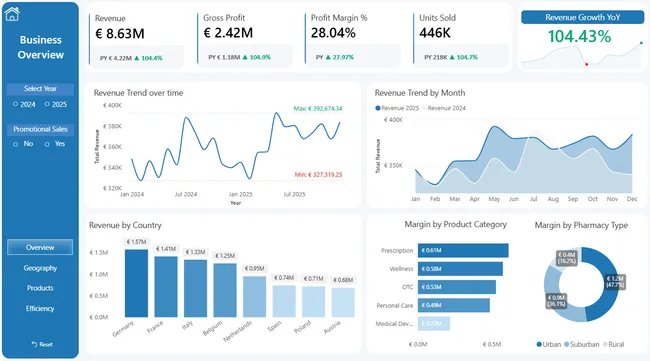Image resolution: width=650 pixels, height=361 pixels.
Task: Click the green up arrow beside 27.97%
Action: coord(328,57)
